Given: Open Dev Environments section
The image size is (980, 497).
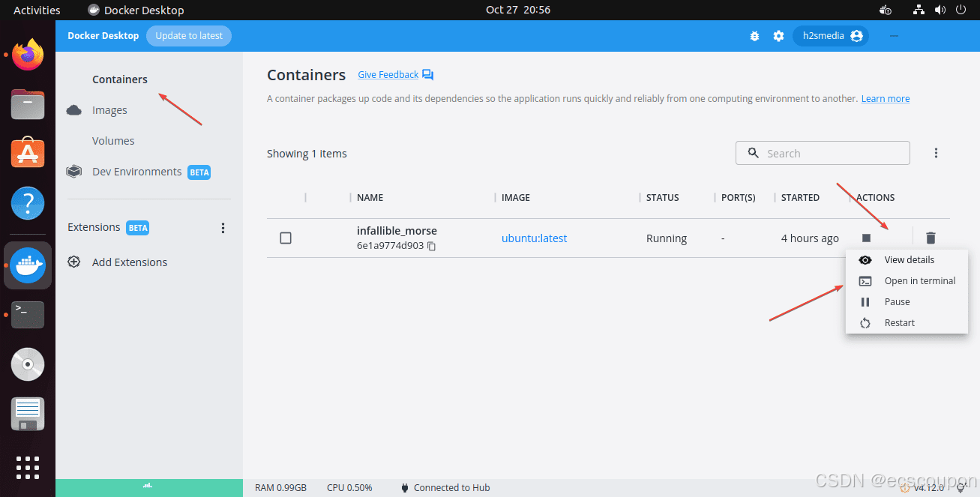Looking at the screenshot, I should coord(136,172).
